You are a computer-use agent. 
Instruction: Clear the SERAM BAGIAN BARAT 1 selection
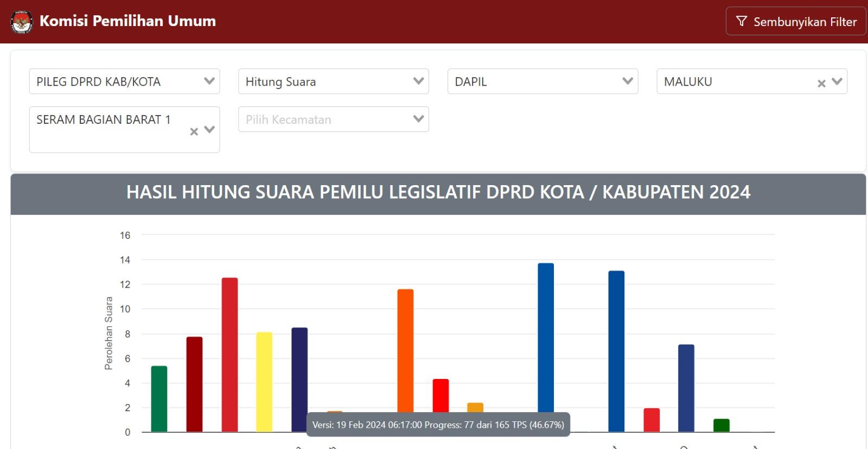[194, 131]
